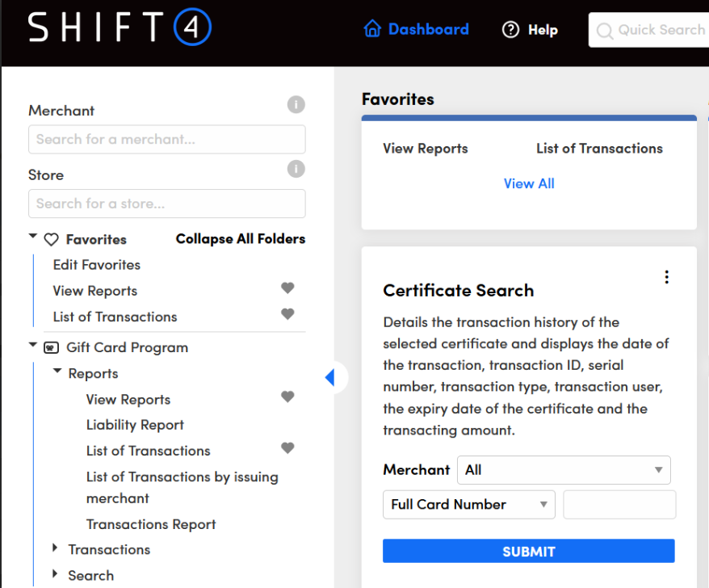Click the Merchant info icon
This screenshot has height=588, width=709.
coord(296,104)
